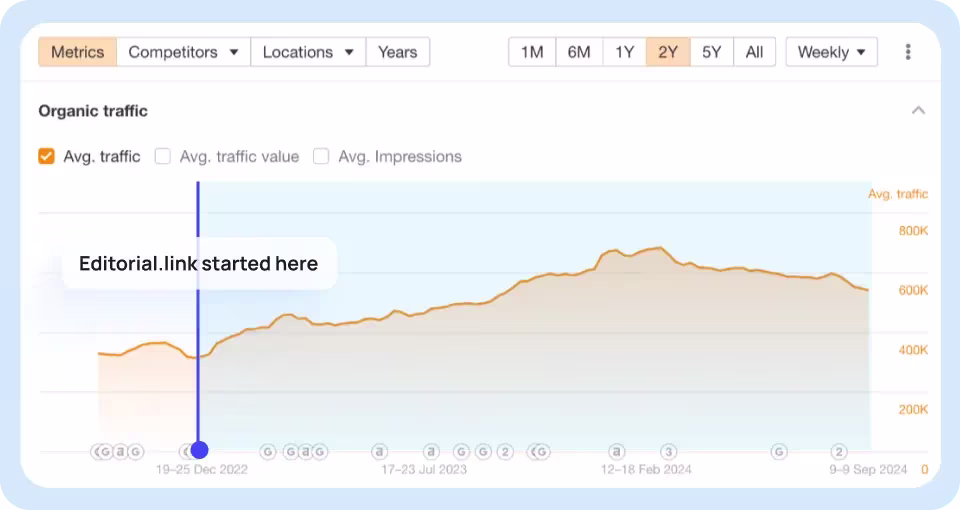Click the '2' marker near 9–9 Sep 2024
This screenshot has width=960, height=510.
pos(839,452)
